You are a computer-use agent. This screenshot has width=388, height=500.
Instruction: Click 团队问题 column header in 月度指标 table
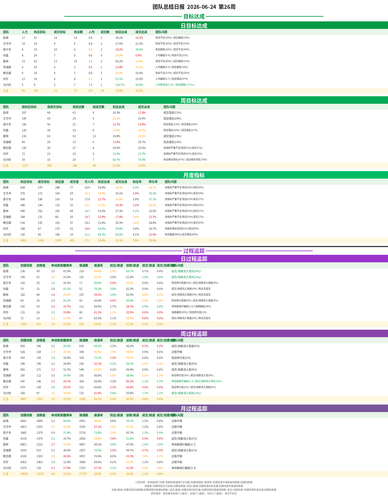pos(171,182)
